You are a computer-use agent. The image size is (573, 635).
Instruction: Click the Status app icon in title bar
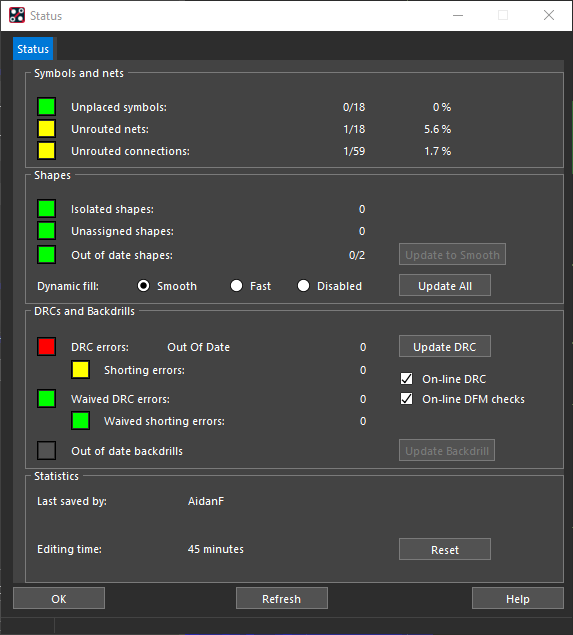(x=17, y=15)
